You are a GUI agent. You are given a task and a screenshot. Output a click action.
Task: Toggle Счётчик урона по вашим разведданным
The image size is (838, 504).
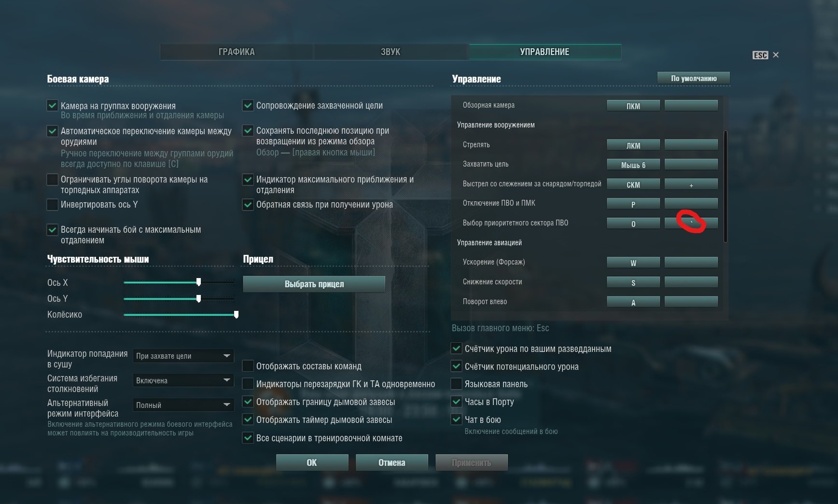(456, 349)
